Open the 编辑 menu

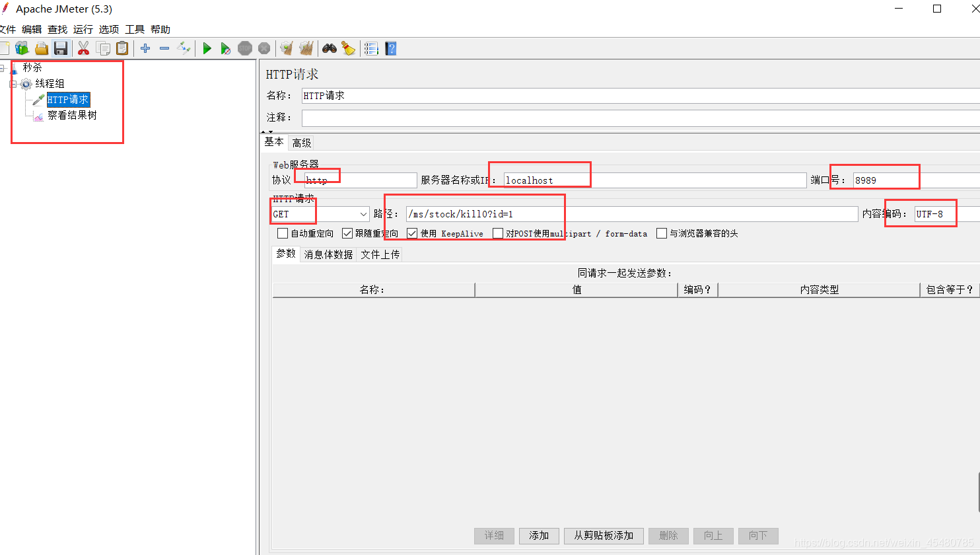(32, 29)
